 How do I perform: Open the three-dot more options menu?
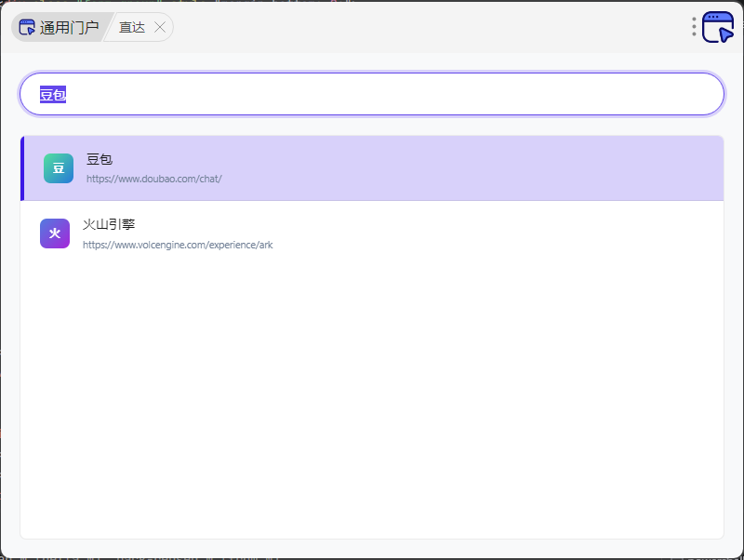(x=694, y=27)
